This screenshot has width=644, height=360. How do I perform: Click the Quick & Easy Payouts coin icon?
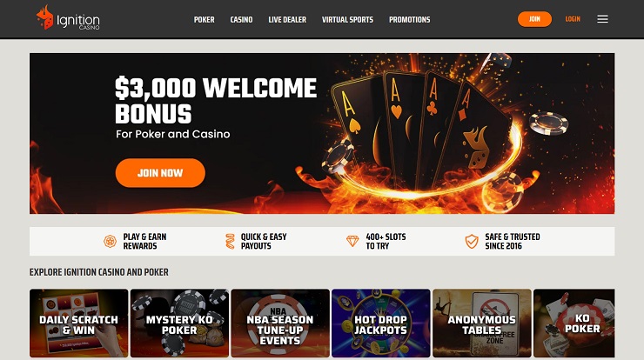coord(230,241)
